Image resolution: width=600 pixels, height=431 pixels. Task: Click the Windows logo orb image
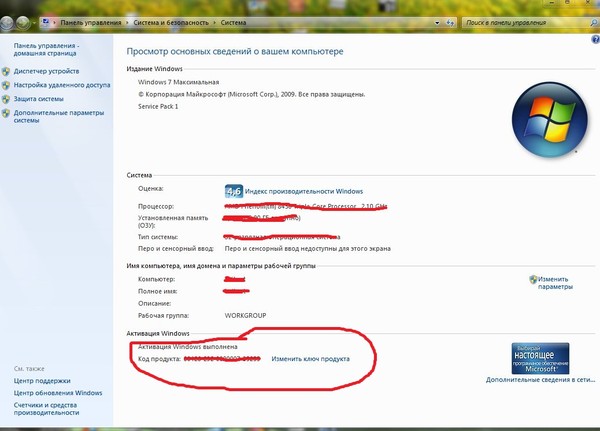550,119
